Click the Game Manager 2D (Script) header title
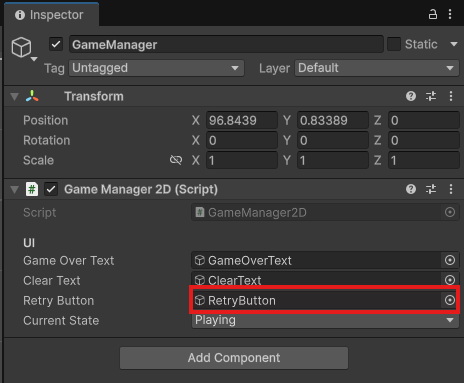 pyautogui.click(x=141, y=189)
